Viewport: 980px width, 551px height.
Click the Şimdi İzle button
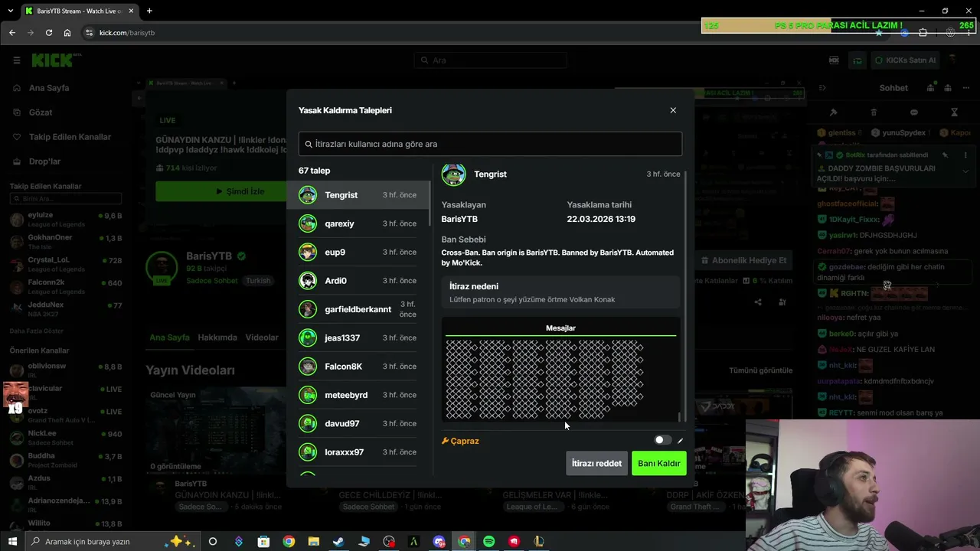click(240, 191)
